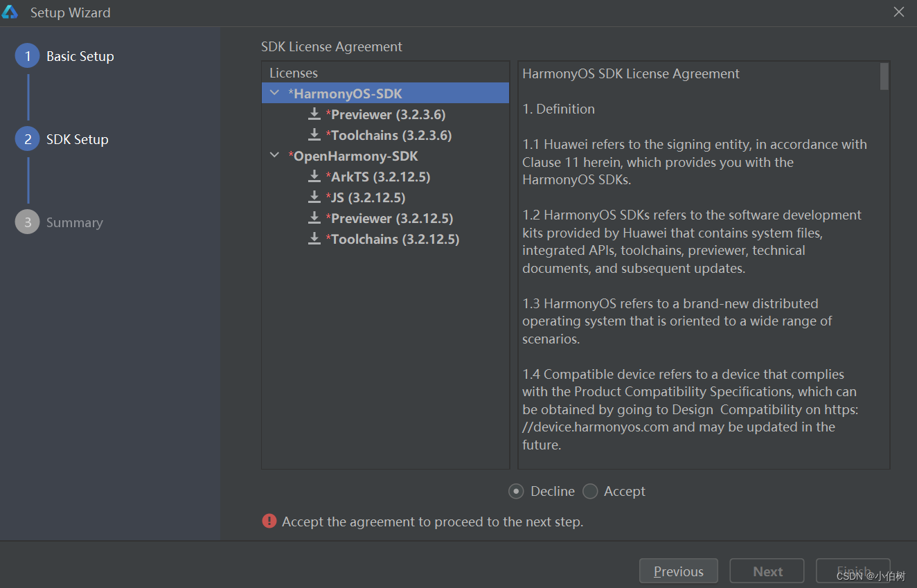917x588 pixels.
Task: Click download icon beside Previewer (3.2.12.5)
Action: [314, 218]
